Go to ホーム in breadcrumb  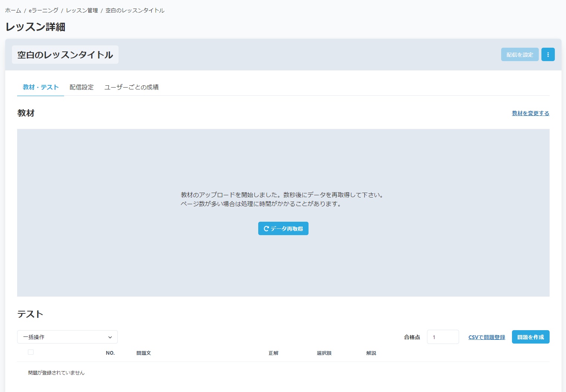click(x=13, y=10)
